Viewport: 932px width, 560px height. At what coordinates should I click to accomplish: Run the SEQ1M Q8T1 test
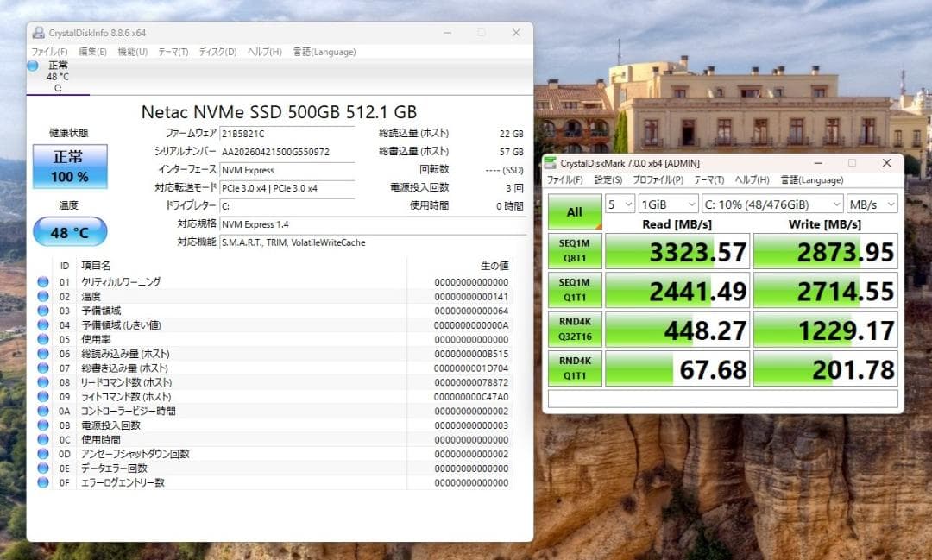point(575,251)
